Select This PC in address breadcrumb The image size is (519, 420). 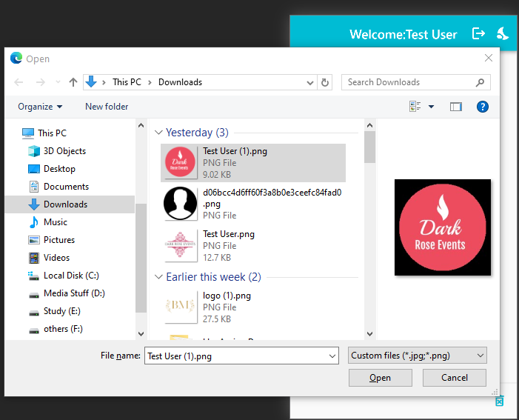(127, 82)
